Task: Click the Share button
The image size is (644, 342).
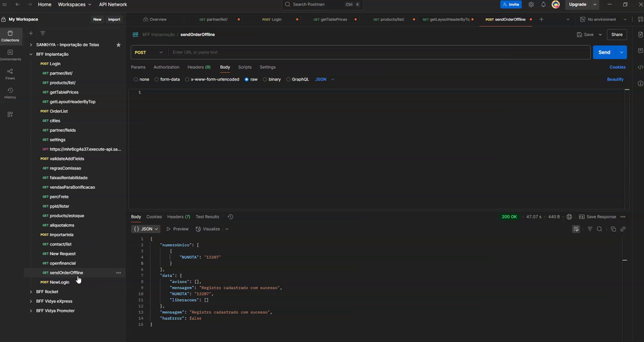Action: (617, 35)
